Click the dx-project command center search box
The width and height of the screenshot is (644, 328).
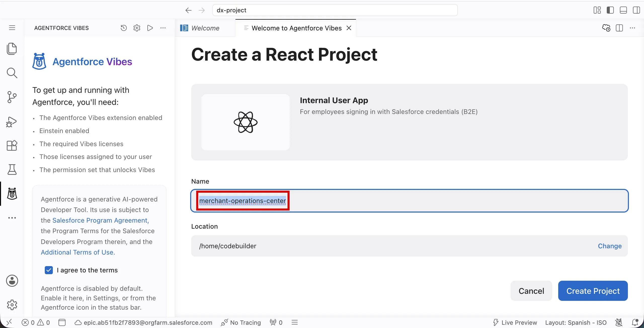click(x=335, y=10)
